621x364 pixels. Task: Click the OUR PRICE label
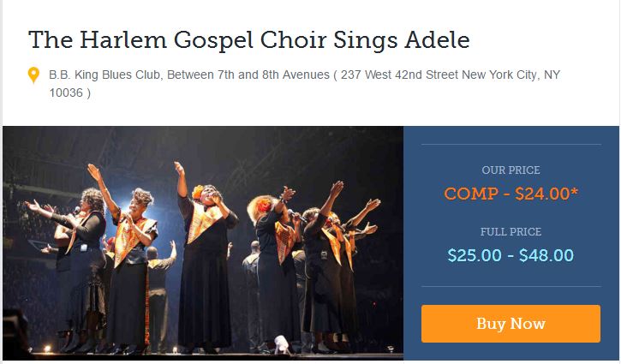coord(511,170)
